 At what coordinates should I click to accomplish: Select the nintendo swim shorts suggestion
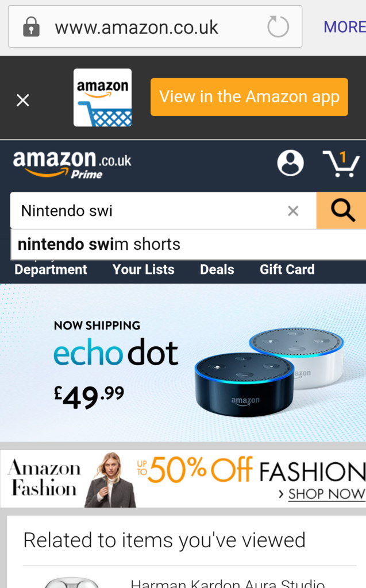(x=188, y=245)
